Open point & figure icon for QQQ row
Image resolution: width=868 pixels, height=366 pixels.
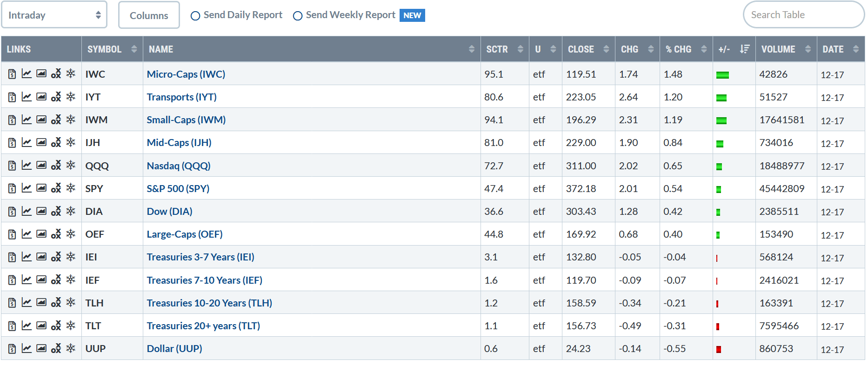[x=56, y=165]
